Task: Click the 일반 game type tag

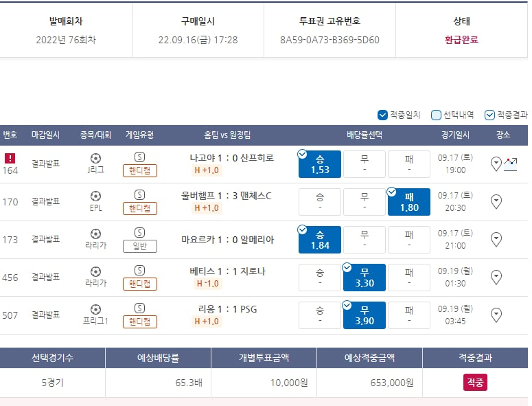Action: tap(140, 246)
